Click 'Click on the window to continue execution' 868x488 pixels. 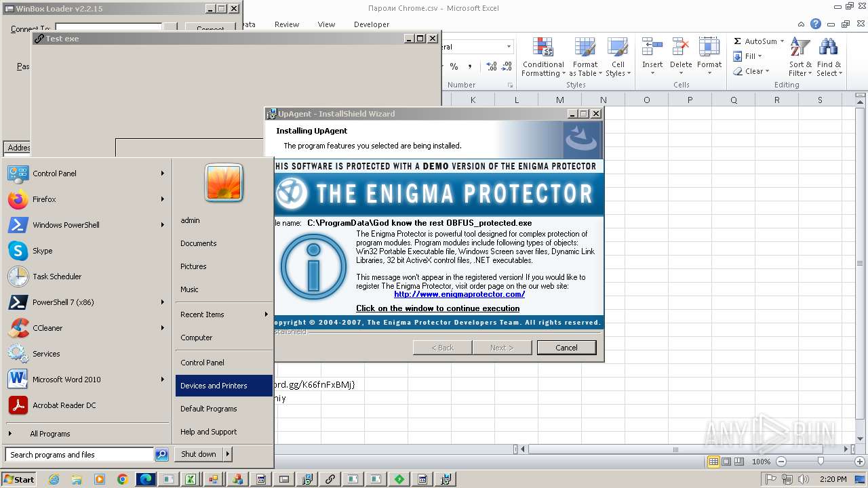point(438,308)
